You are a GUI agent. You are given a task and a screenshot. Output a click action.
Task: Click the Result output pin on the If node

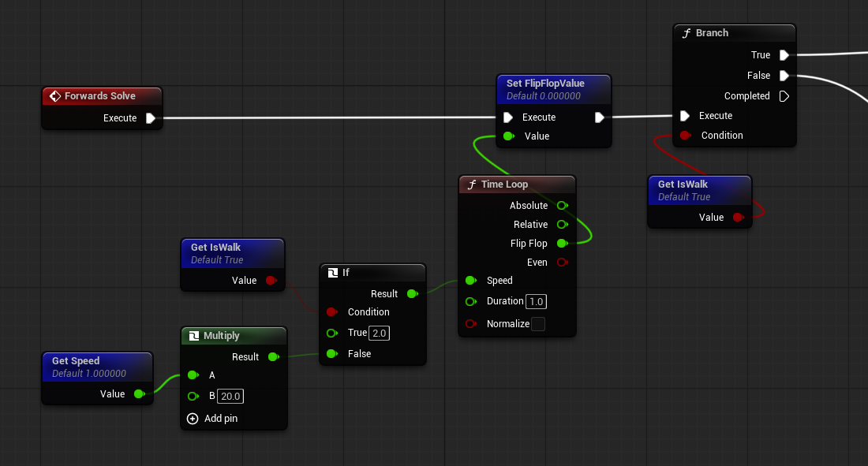(x=413, y=293)
